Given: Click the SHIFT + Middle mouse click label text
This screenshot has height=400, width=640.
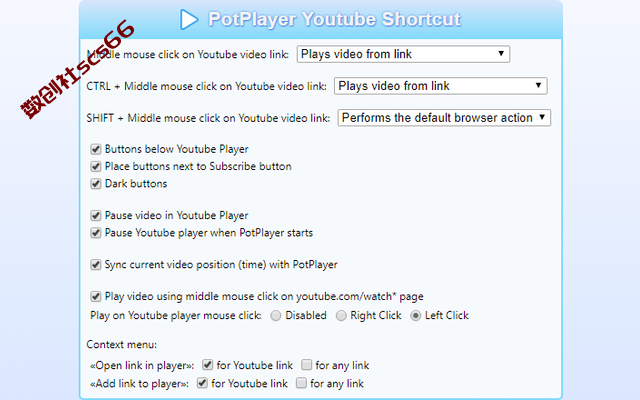Looking at the screenshot, I should [208, 118].
